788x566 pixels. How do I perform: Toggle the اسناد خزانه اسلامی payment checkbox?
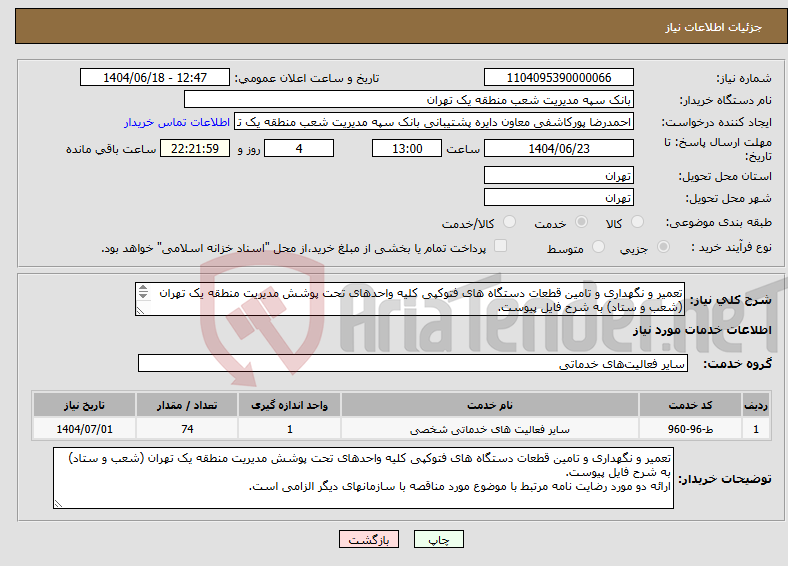tap(500, 246)
